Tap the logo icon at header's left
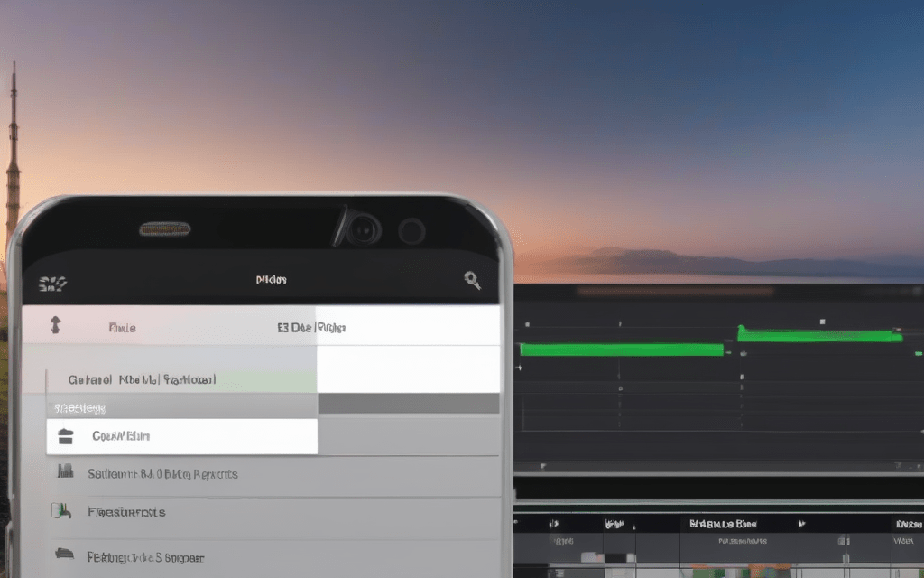 coord(54,284)
